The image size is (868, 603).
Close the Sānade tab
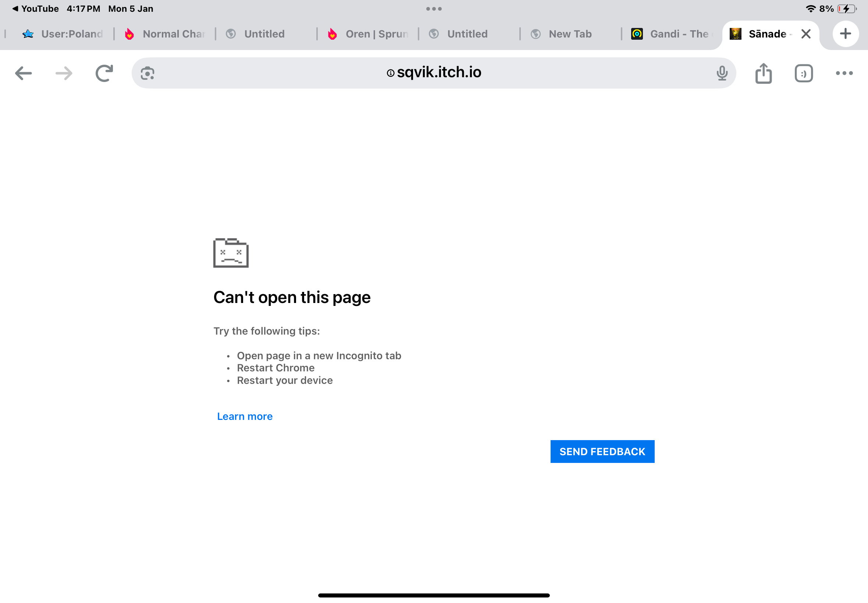805,34
